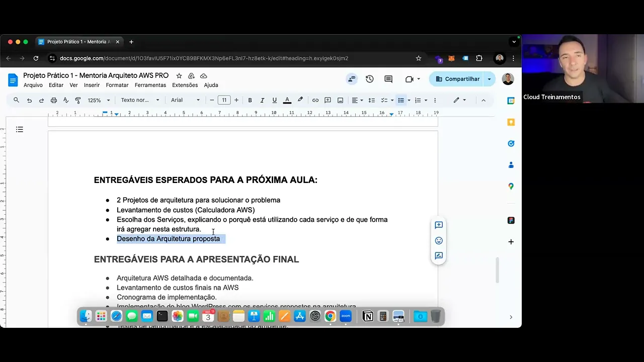Open Google Calendar in side panel
644x362 pixels.
[511, 101]
